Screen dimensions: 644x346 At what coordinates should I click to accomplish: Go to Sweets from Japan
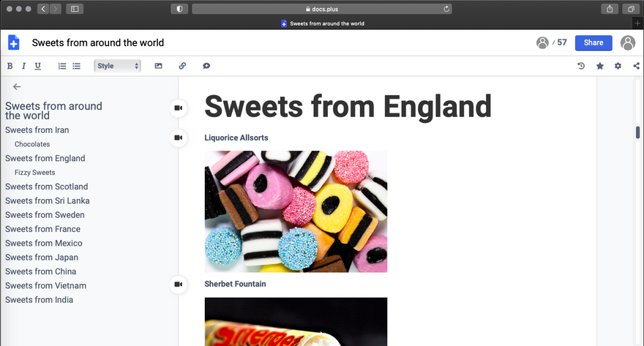coord(42,257)
